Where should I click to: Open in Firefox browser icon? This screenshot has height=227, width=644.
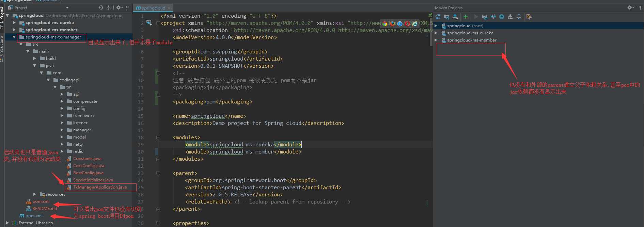coord(392,23)
